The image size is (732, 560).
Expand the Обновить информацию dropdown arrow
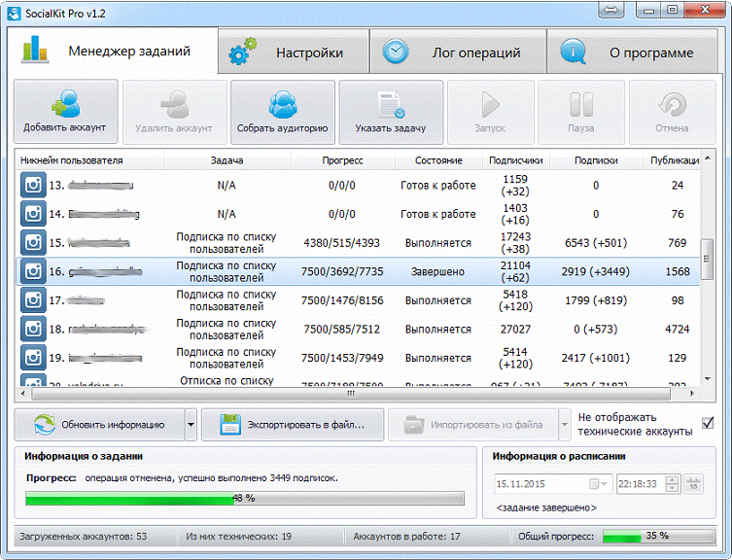point(191,425)
